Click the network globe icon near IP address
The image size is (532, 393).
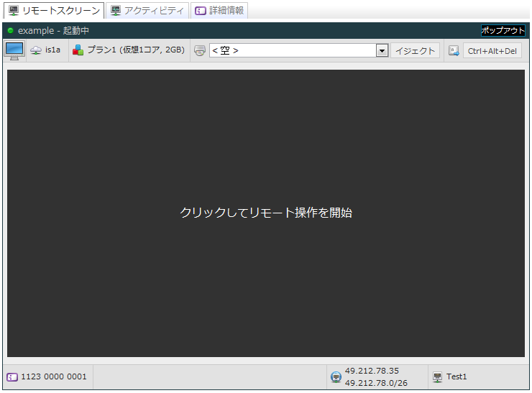336,377
